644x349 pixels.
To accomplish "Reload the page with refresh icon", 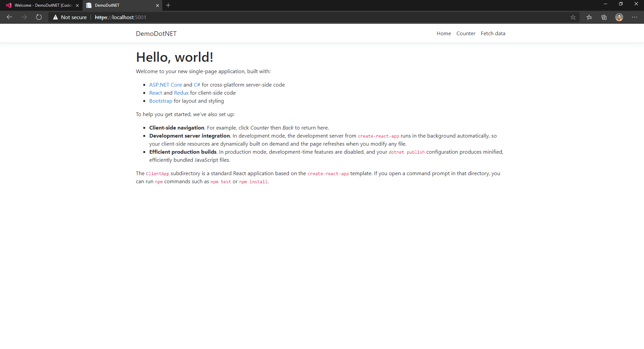I will [x=39, y=17].
